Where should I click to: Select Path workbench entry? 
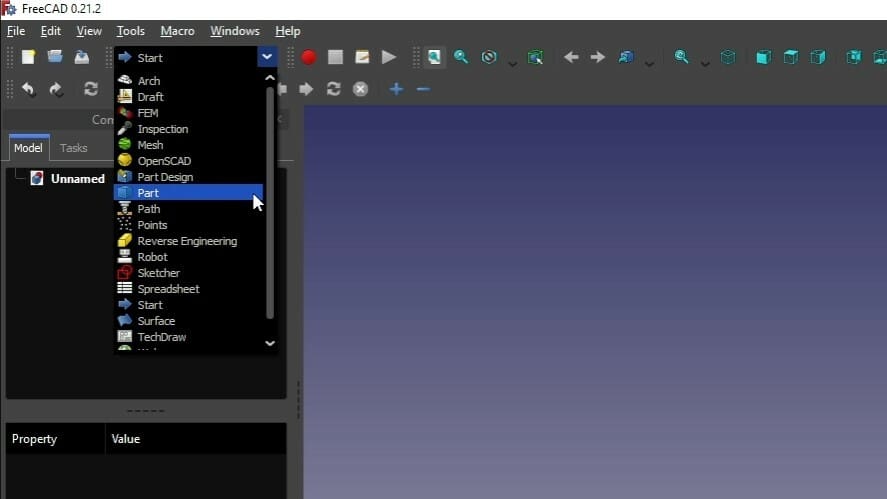(189, 209)
